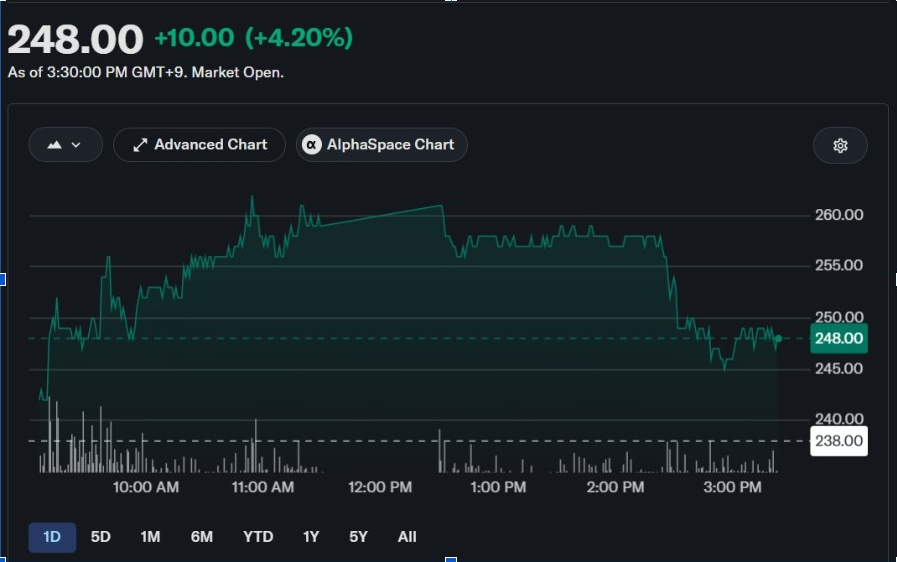Choose the 1Y range
Viewport: 897px width, 562px height.
[311, 537]
